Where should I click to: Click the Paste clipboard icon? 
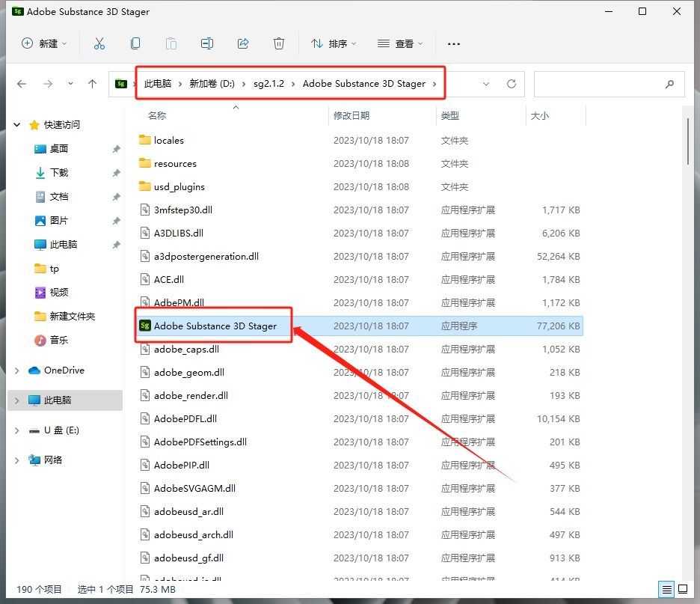171,43
